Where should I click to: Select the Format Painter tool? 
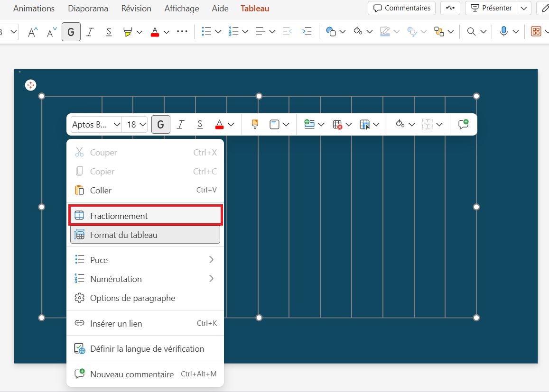[255, 124]
